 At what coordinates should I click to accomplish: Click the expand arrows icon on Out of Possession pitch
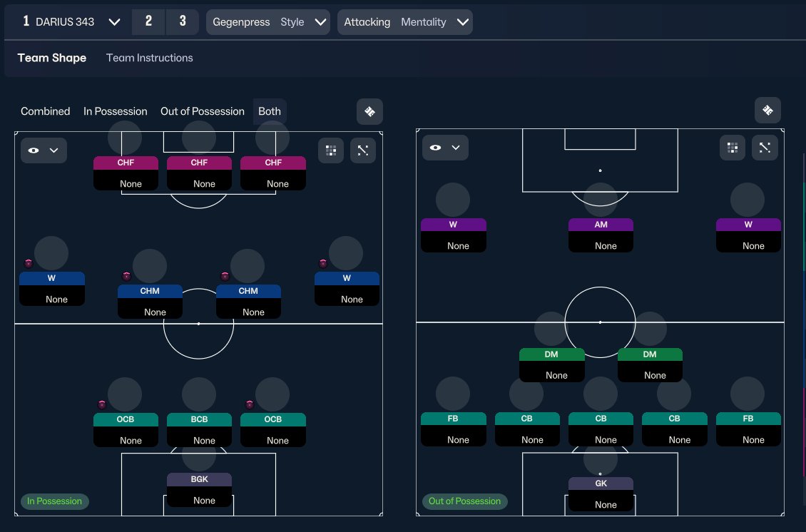tap(765, 148)
